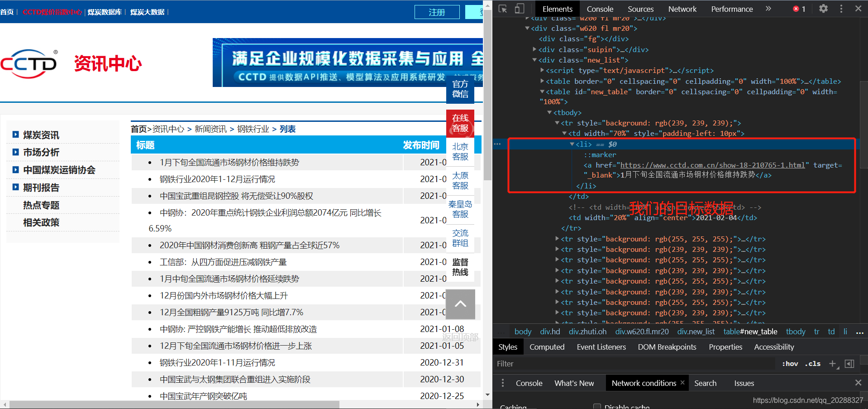This screenshot has width=868, height=409.
Task: Expand the table border=0 width 100% node
Action: (x=542, y=81)
